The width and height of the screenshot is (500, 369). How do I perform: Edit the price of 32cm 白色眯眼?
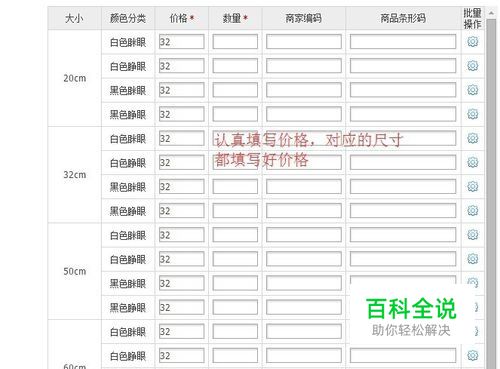pos(182,138)
